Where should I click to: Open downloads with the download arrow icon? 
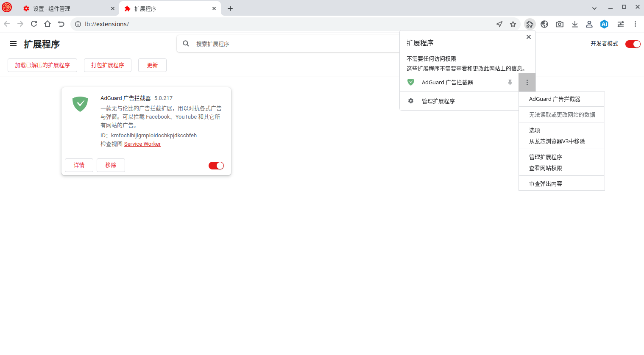575,24
